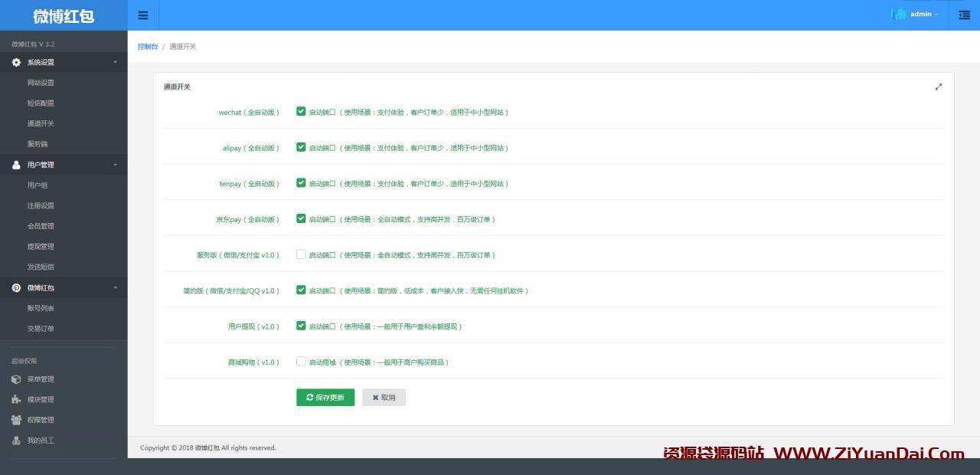Click the 超级权限 section heading
980x475 pixels.
24,361
